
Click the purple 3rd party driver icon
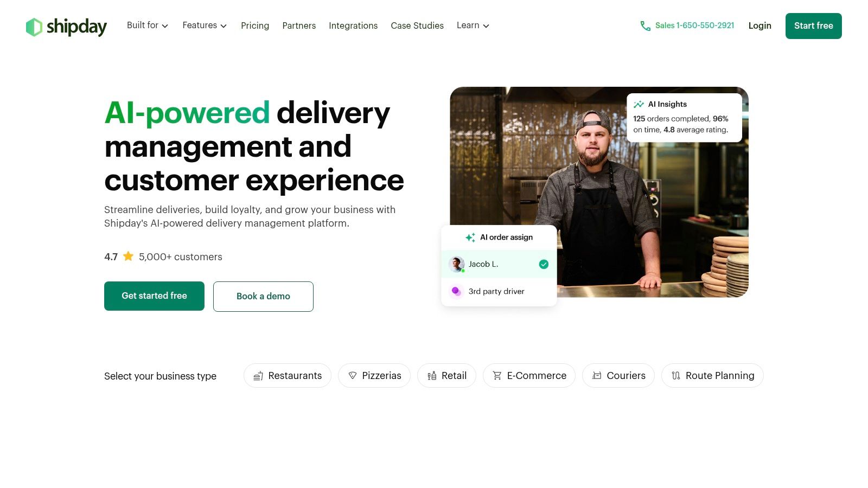(456, 291)
